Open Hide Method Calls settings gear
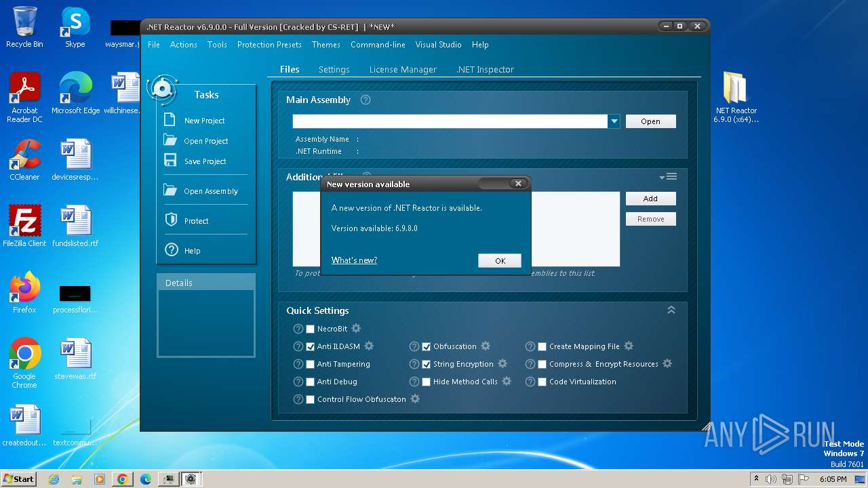This screenshot has width=868, height=488. pos(507,381)
